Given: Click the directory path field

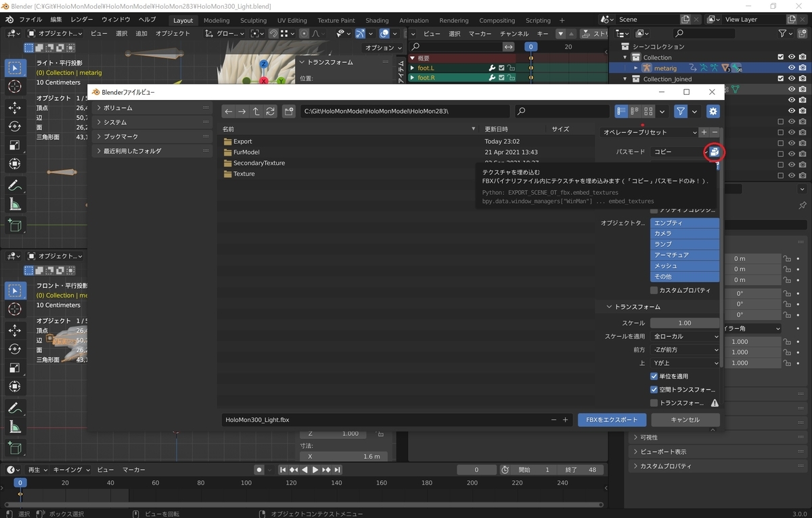Looking at the screenshot, I should point(405,112).
